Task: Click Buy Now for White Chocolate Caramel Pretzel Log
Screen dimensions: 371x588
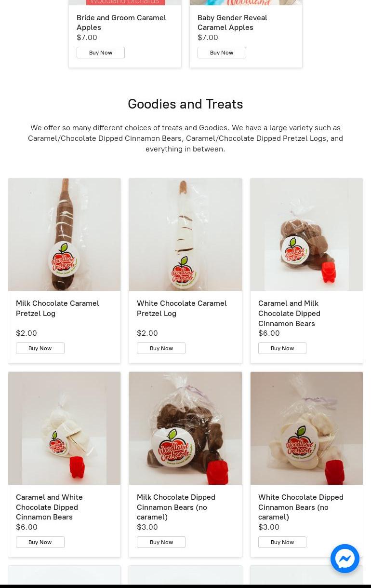Action: pos(161,348)
